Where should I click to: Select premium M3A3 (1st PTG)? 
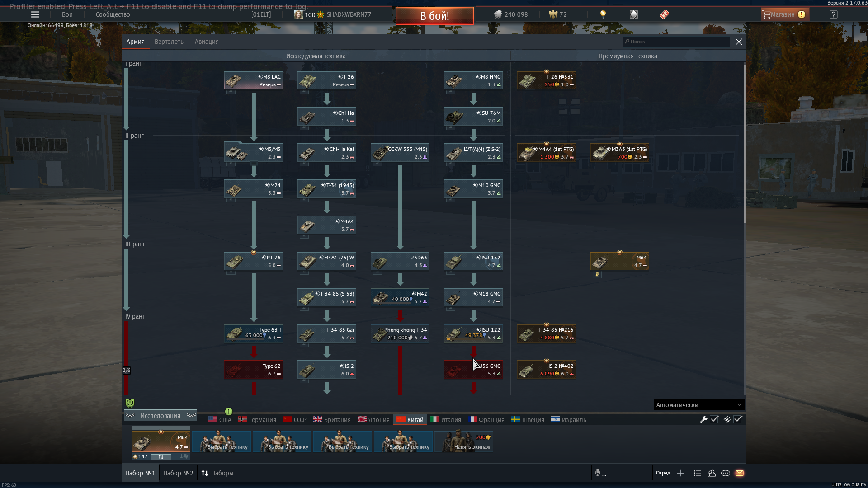click(620, 153)
